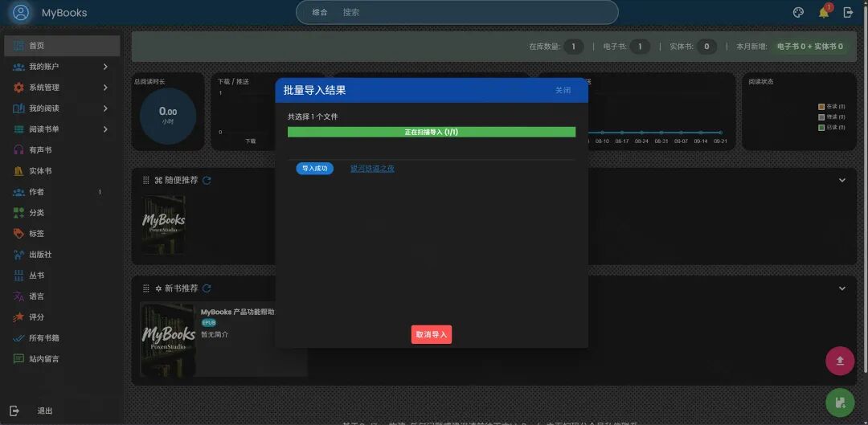Expand the 我的账户 submenu arrow
868x425 pixels.
(x=105, y=67)
